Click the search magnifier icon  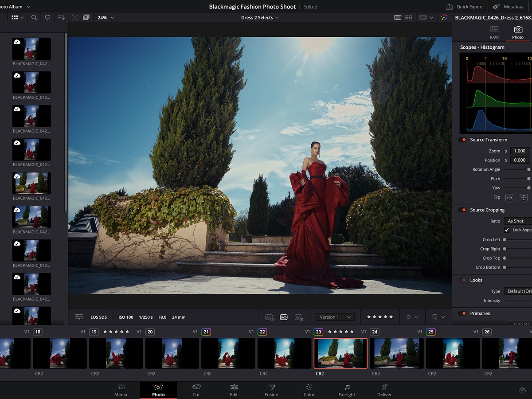click(34, 17)
